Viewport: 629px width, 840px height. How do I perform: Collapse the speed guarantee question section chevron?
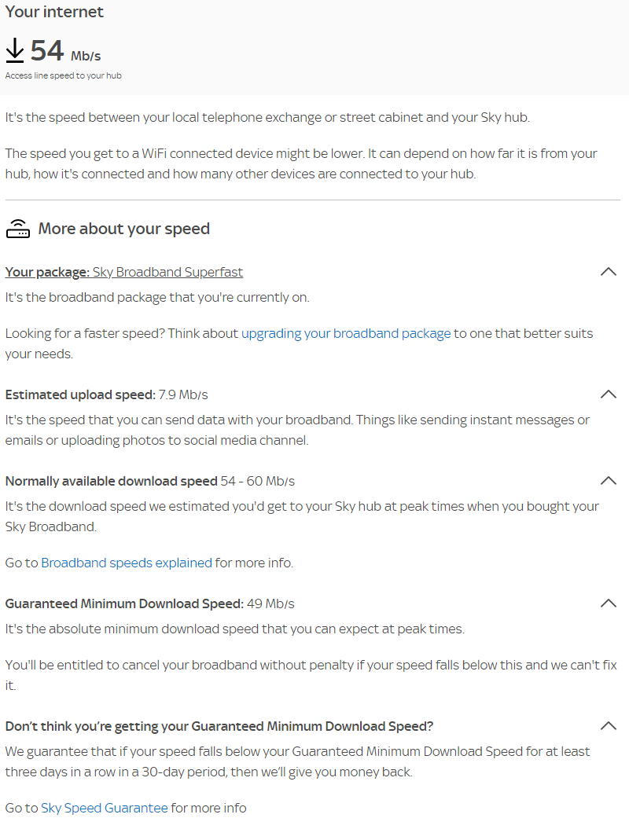(x=608, y=725)
